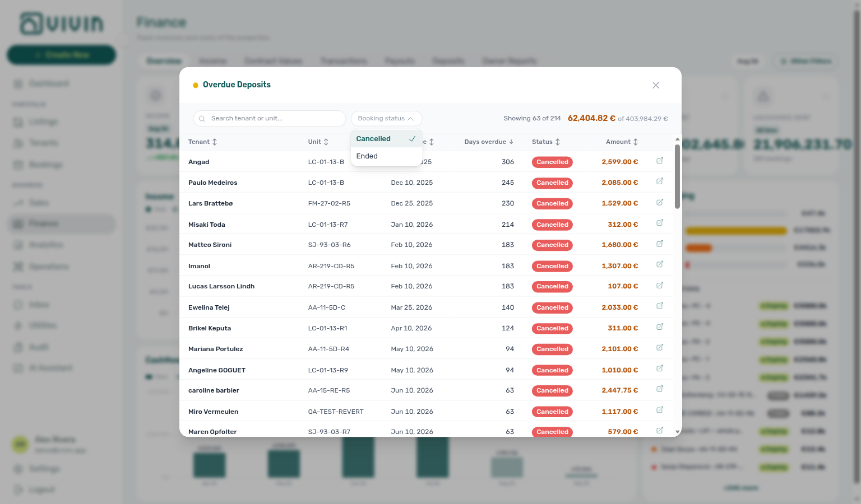Viewport: 861px width, 504px height.
Task: Sort by Days overdue column
Action: coord(489,142)
